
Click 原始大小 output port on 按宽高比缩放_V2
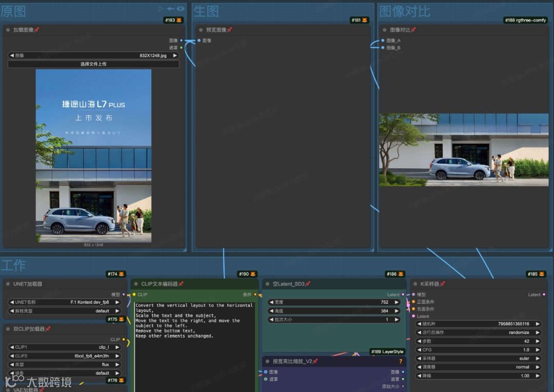[403, 386]
